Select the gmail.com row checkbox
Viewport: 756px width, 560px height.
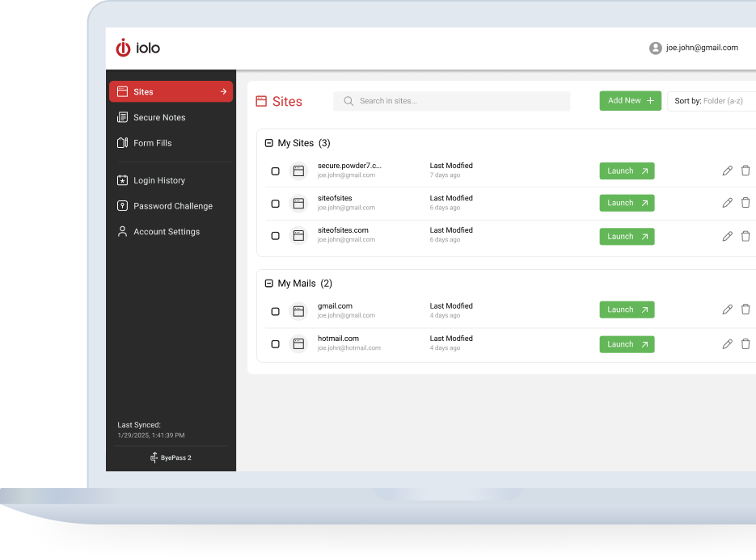point(275,311)
